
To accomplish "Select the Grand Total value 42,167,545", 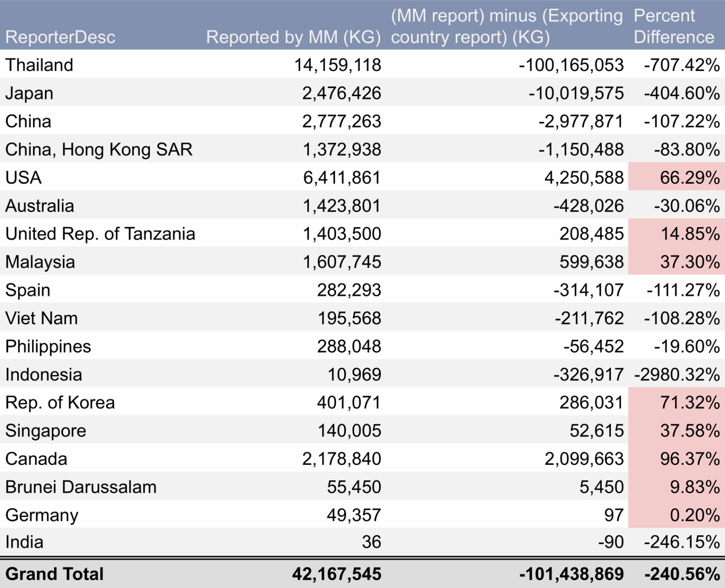I will coord(336,574).
